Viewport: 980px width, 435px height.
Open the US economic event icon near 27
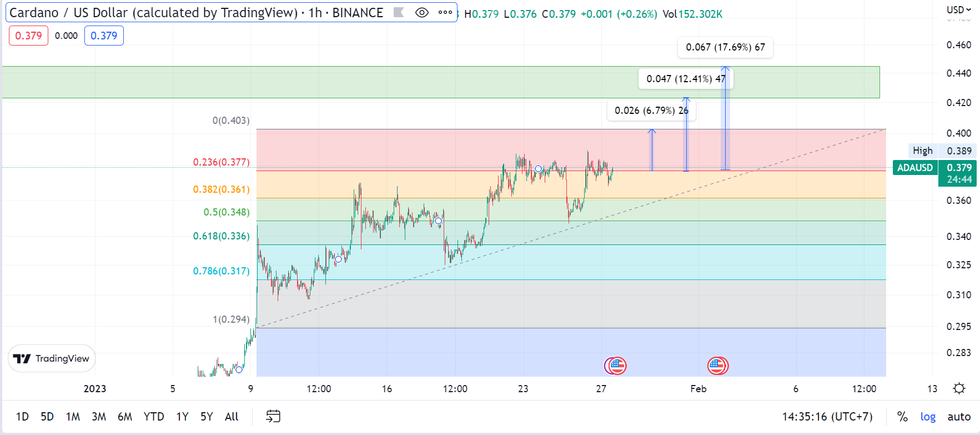click(x=616, y=366)
